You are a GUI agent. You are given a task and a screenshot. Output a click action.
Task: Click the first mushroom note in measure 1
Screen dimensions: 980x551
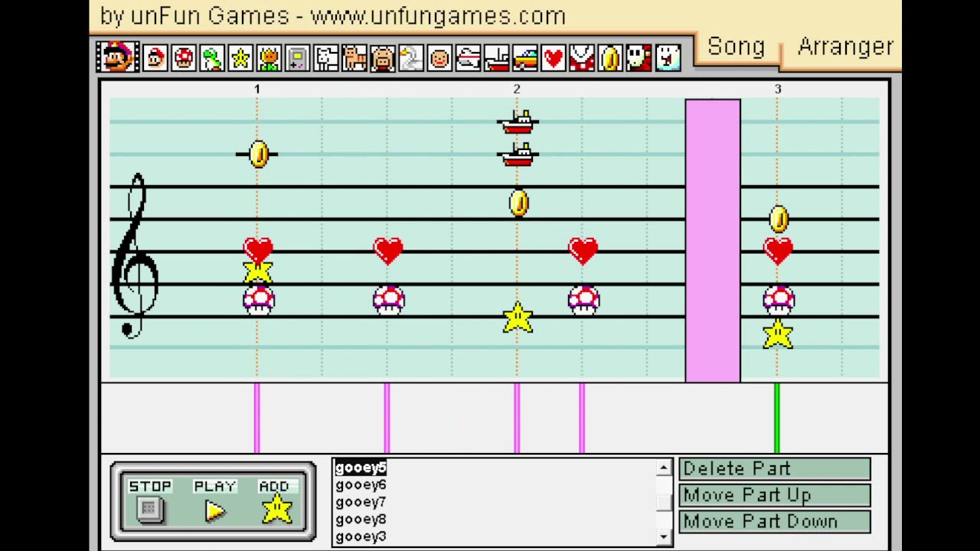(x=259, y=300)
